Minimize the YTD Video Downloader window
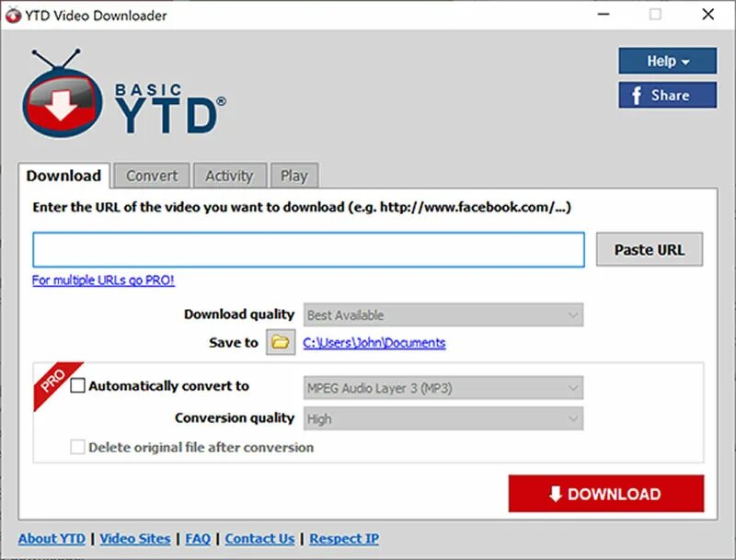Screen dimensions: 736x560 (x=604, y=14)
